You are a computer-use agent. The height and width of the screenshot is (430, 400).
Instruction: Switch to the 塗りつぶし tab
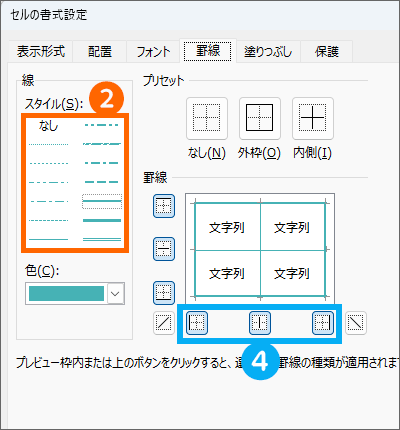[268, 52]
